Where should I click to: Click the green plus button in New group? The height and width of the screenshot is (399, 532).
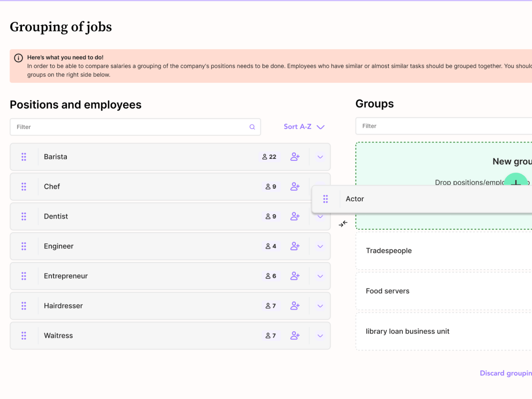click(x=516, y=180)
